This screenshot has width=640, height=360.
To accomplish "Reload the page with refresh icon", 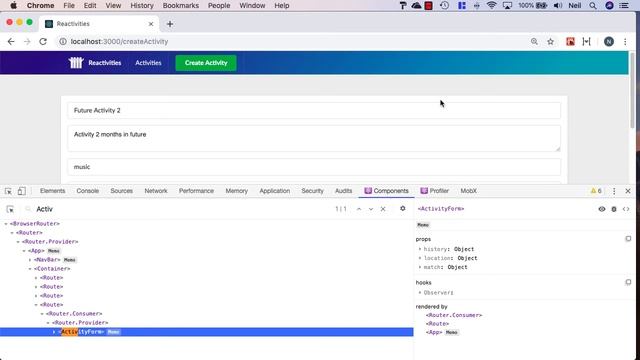I will pos(43,42).
